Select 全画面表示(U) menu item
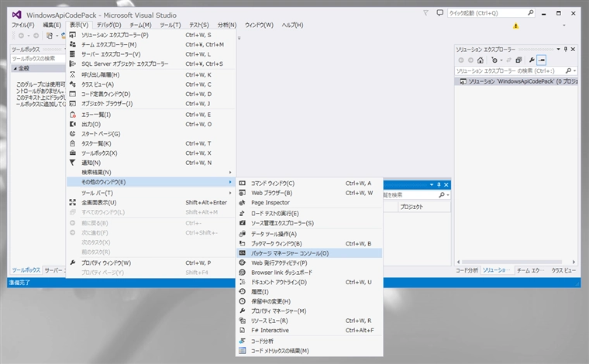The height and width of the screenshot is (364, 589). click(x=151, y=202)
